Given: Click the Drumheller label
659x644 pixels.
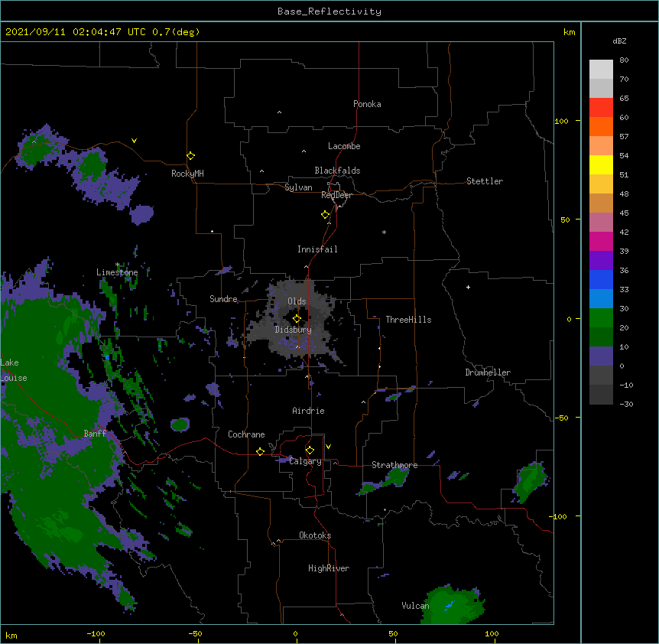Looking at the screenshot, I should [x=488, y=372].
